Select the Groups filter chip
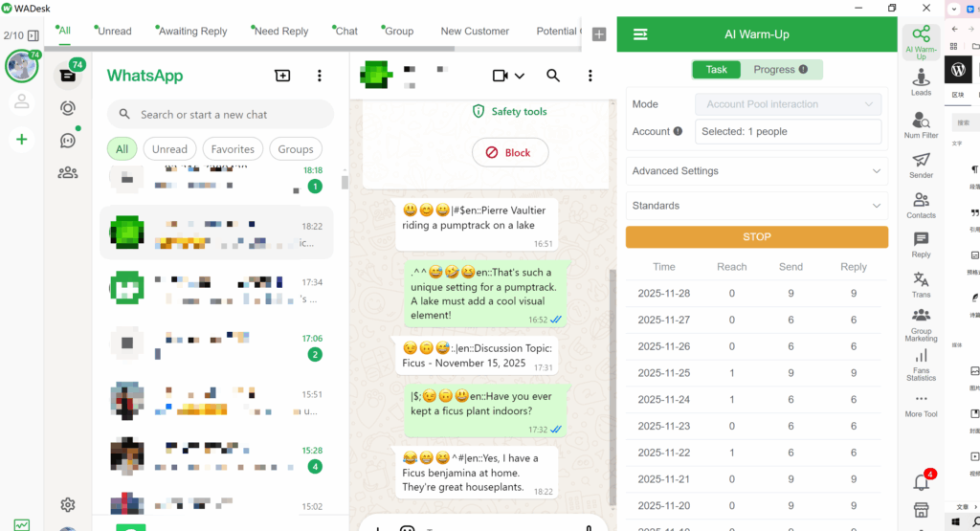This screenshot has width=980, height=531. [x=296, y=149]
